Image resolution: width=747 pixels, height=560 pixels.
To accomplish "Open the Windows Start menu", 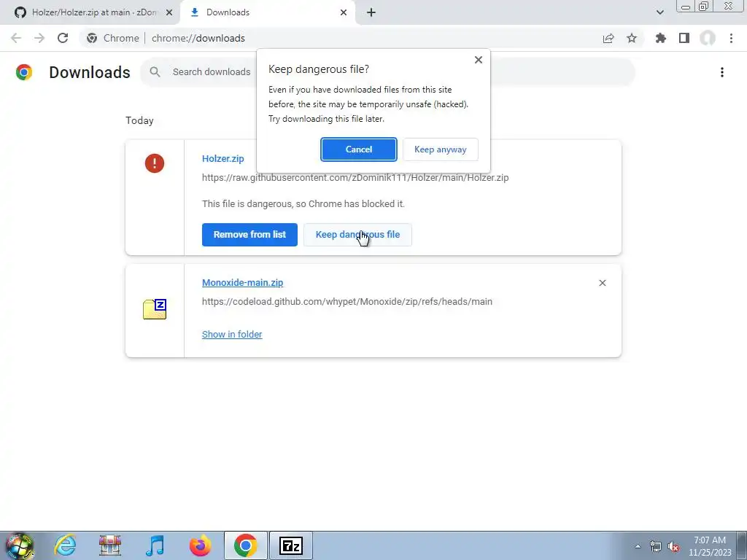I will coord(19,545).
